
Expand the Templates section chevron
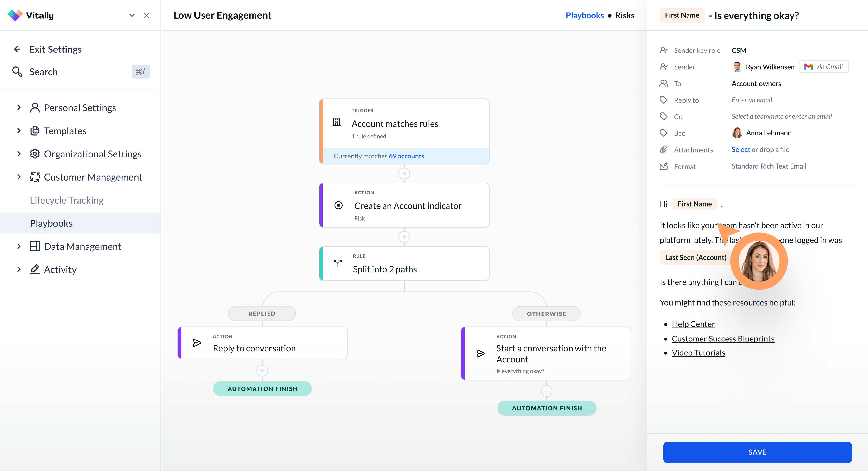coord(19,131)
